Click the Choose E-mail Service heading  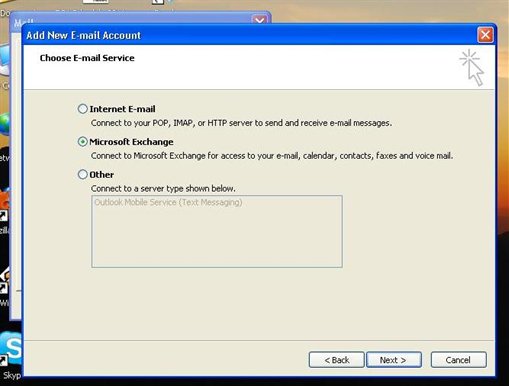coord(87,58)
